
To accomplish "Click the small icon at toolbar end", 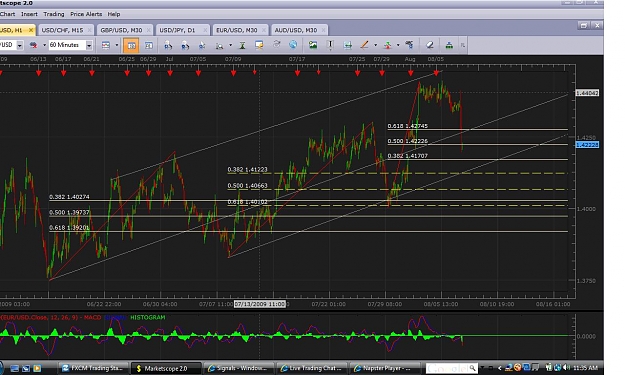I will click(x=463, y=45).
